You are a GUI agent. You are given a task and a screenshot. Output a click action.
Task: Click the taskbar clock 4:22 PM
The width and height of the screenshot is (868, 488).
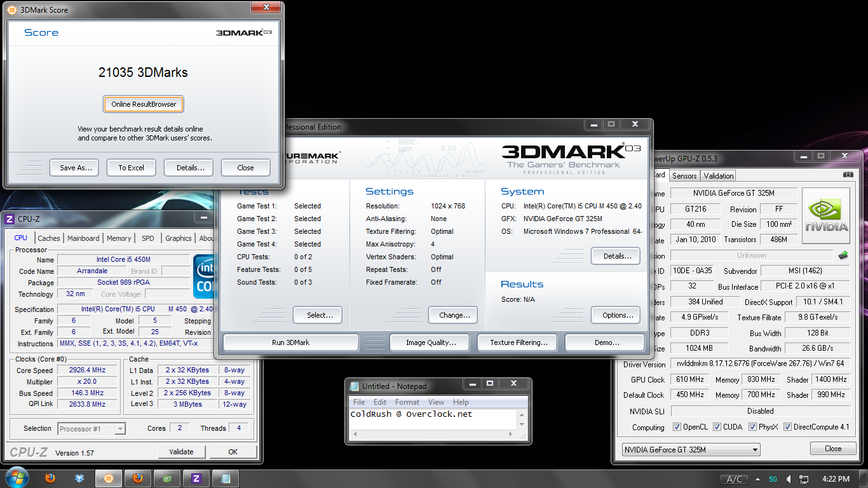(836, 479)
